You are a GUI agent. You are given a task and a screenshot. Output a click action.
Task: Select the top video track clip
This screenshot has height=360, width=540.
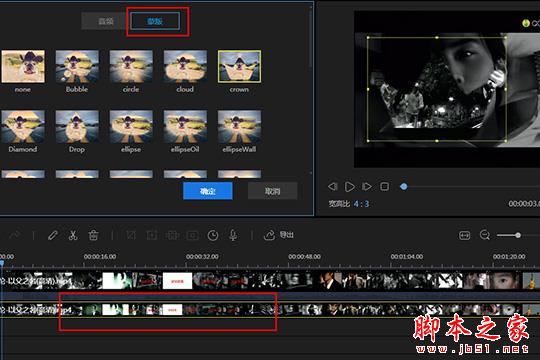point(270,281)
